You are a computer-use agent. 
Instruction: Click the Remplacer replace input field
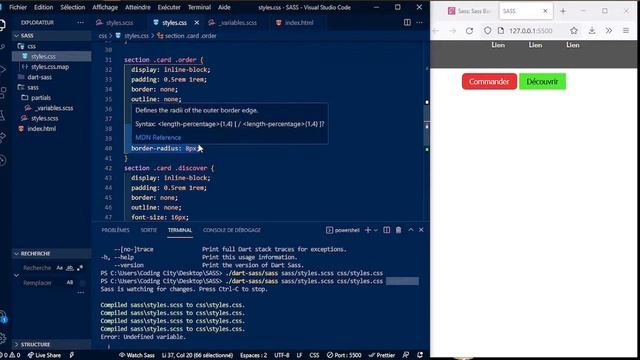38,282
